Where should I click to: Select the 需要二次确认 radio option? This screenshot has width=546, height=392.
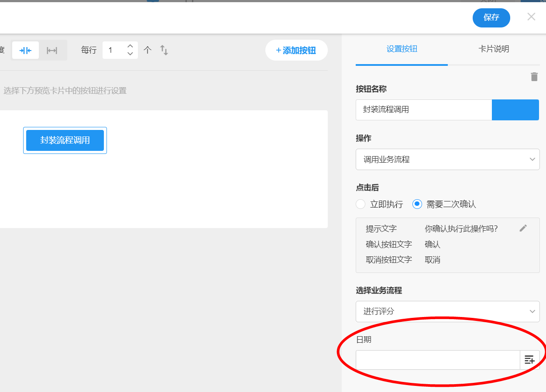[x=417, y=204]
